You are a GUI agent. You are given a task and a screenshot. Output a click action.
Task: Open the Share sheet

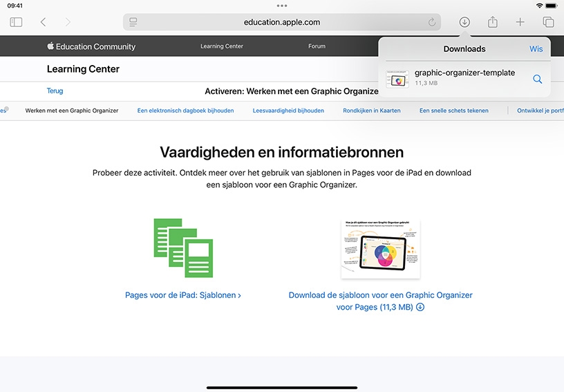pos(492,22)
